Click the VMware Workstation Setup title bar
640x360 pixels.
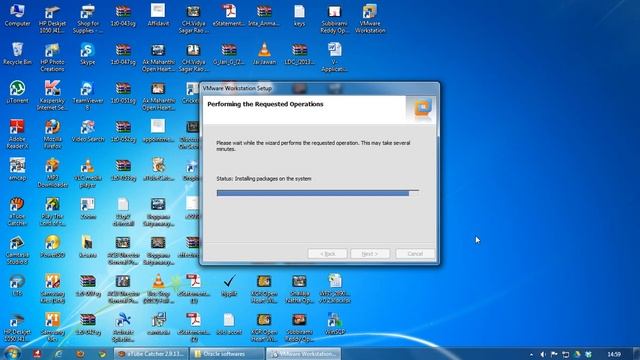pyautogui.click(x=319, y=88)
